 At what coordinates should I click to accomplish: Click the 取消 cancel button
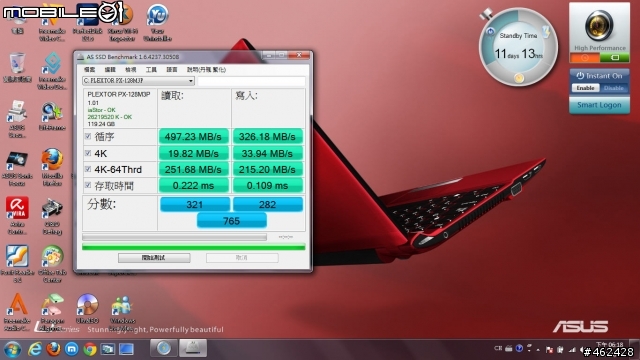[x=242, y=258]
